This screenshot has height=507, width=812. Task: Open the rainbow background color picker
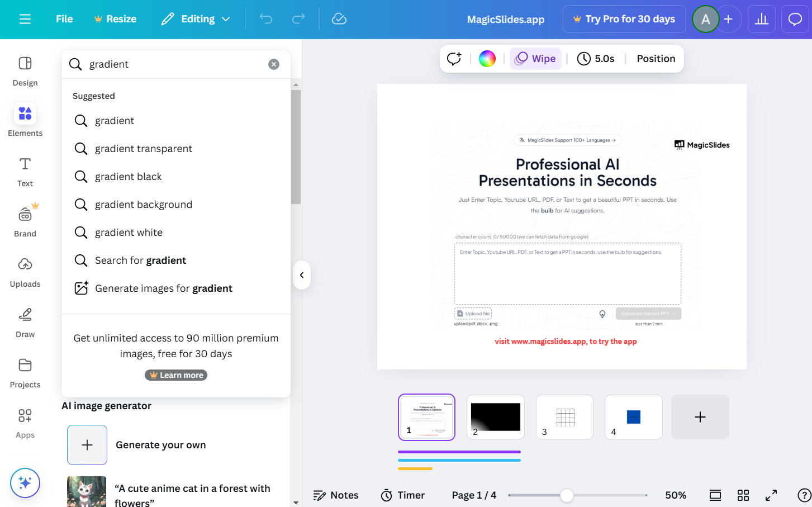tap(487, 59)
